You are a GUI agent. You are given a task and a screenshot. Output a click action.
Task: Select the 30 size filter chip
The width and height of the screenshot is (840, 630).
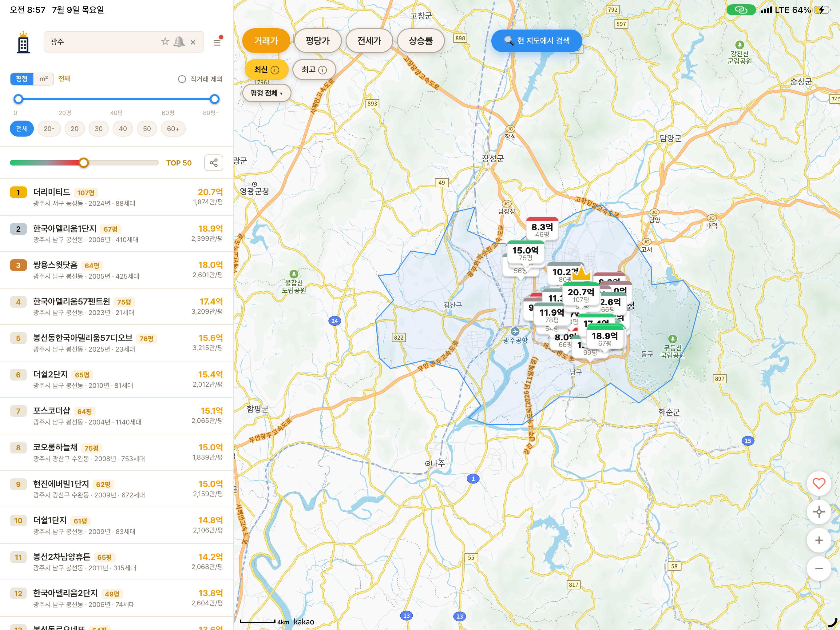[x=99, y=129]
